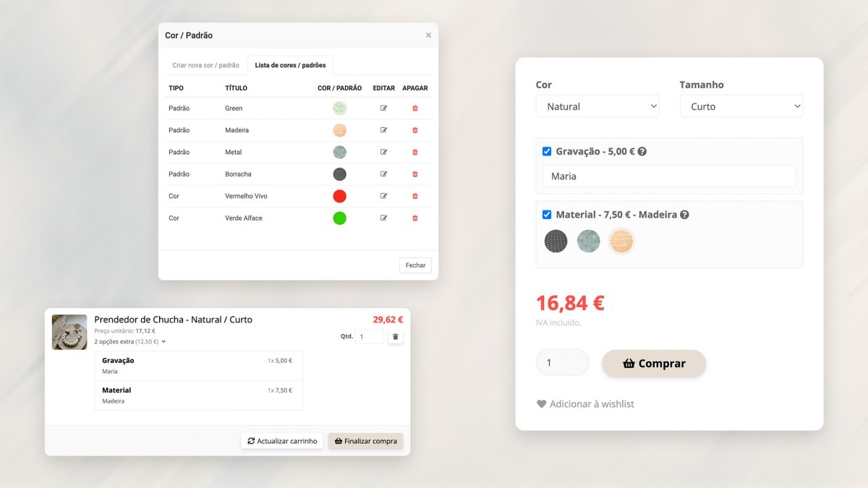The width and height of the screenshot is (868, 488).
Task: Delete the Vermelho Vivo color
Action: tap(415, 196)
